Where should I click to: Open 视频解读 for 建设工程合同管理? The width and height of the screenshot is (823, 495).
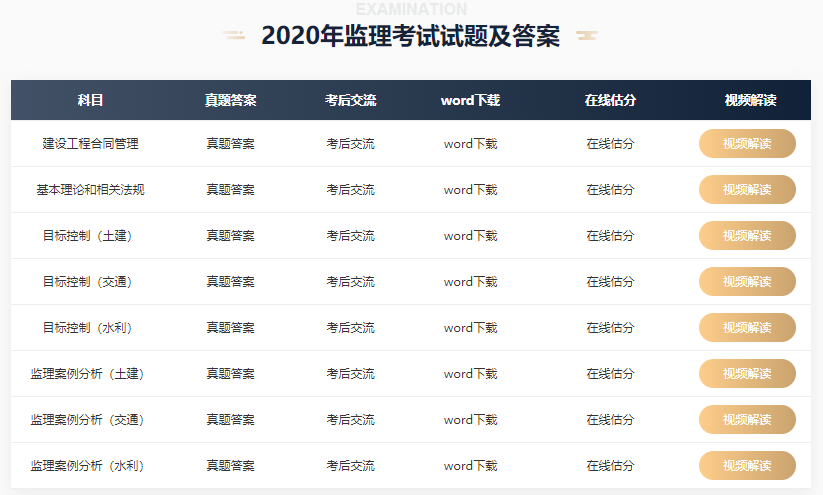pos(747,143)
